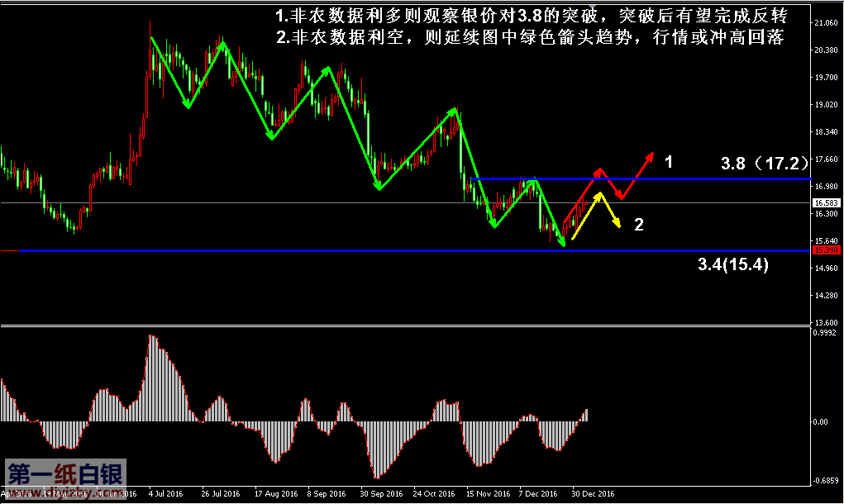The image size is (844, 504).
Task: Click the green arrow peak near 24 Oct 2016
Action: (454, 110)
